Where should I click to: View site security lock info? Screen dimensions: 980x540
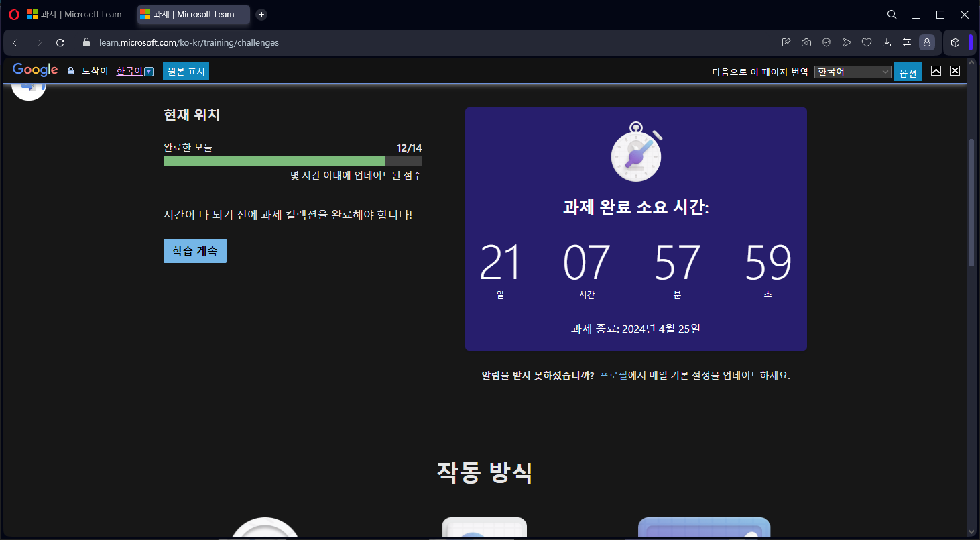point(86,42)
